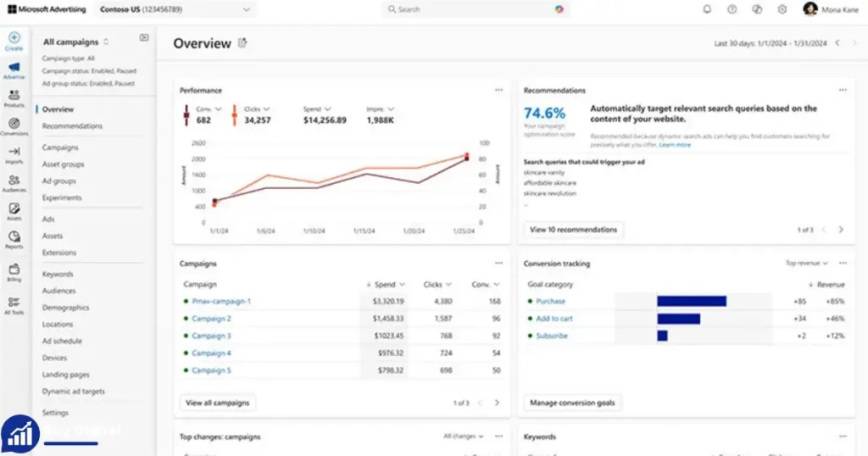The image size is (868, 456).
Task: Select Keywords in the left navigation
Action: point(58,275)
